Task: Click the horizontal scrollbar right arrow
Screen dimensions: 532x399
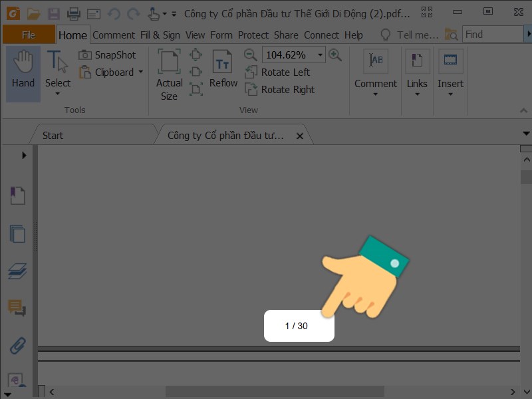Action: click(x=513, y=392)
